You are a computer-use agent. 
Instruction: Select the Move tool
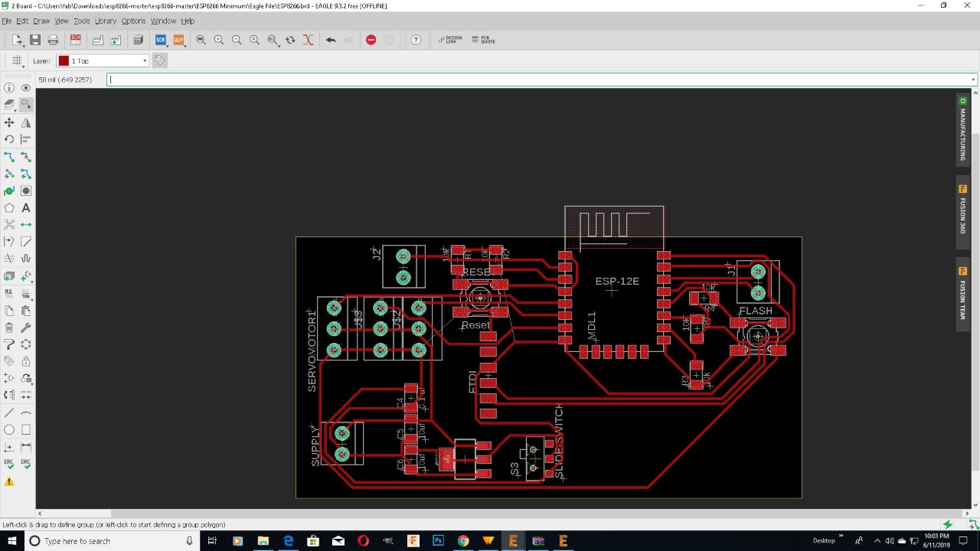tap(9, 122)
